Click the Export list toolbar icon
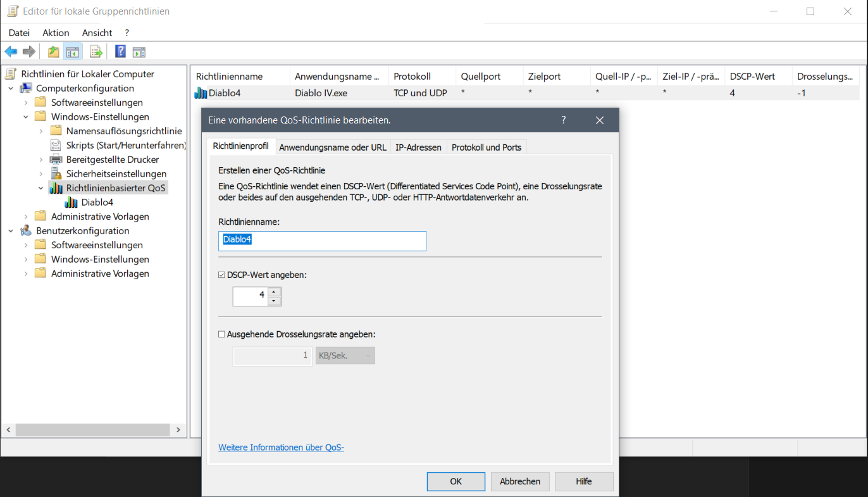The width and height of the screenshot is (868, 497). 96,52
